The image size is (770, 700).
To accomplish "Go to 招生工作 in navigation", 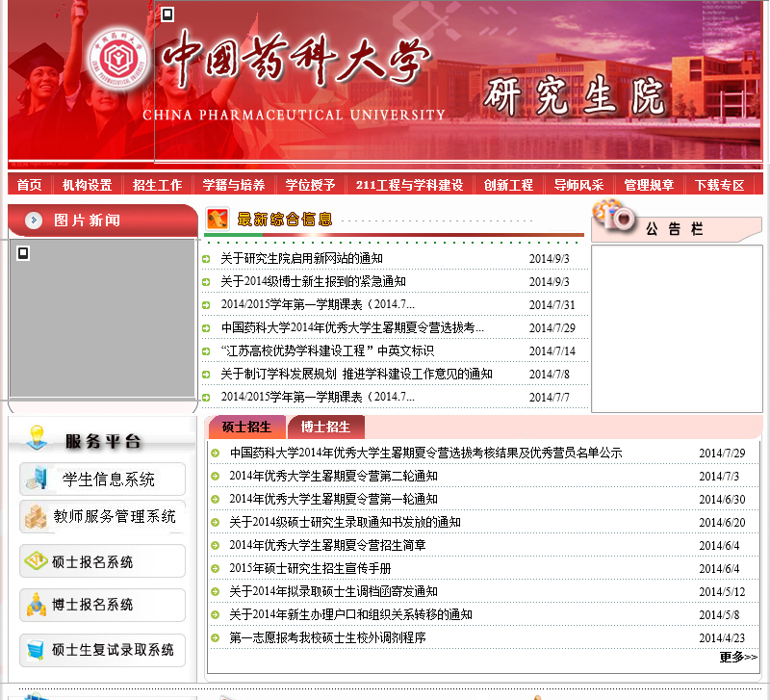I will point(157,185).
